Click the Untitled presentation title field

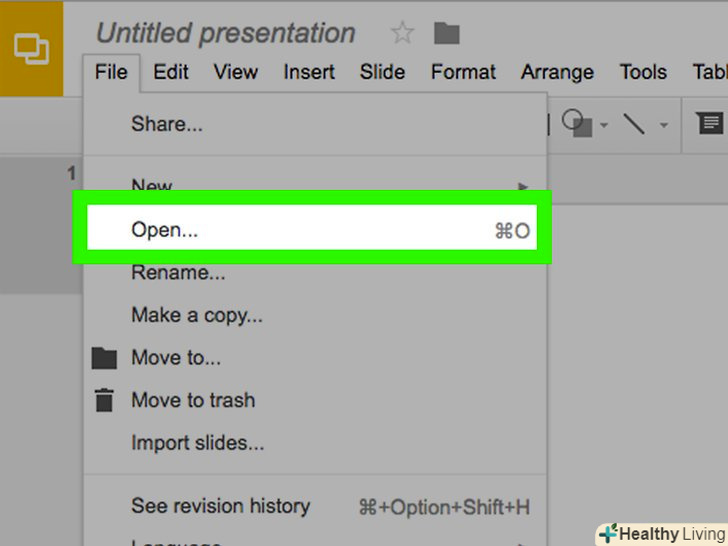coord(225,33)
